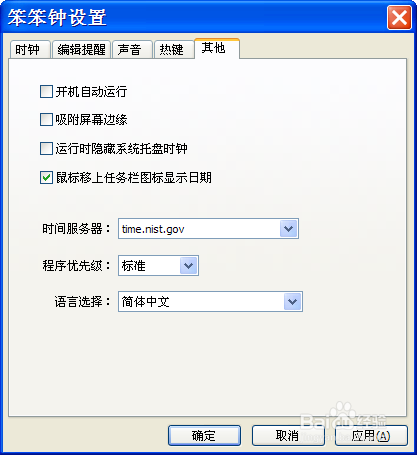Viewport: 417px width, 455px height.
Task: Click the 其他 tab
Action: [217, 48]
